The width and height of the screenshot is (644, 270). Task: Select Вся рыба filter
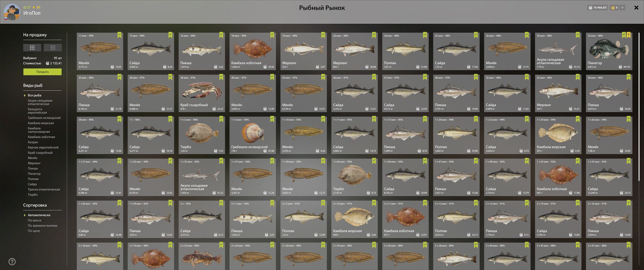tap(34, 95)
